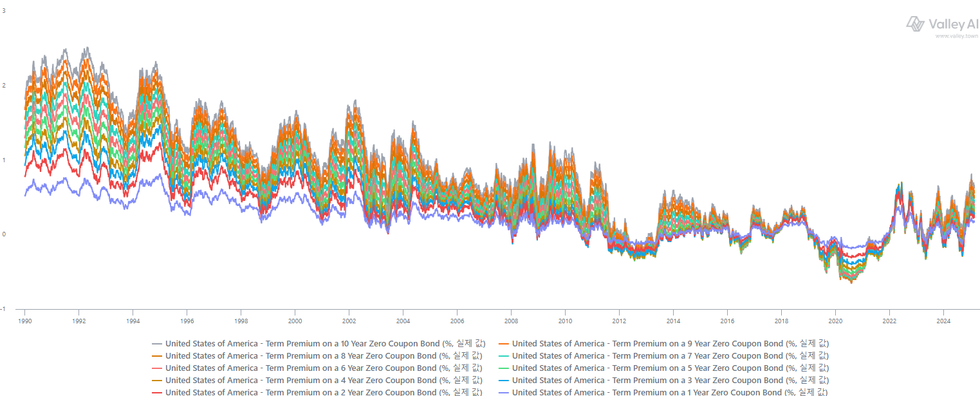
Task: Click the 0 value label on the y-axis
Action: pyautogui.click(x=4, y=234)
